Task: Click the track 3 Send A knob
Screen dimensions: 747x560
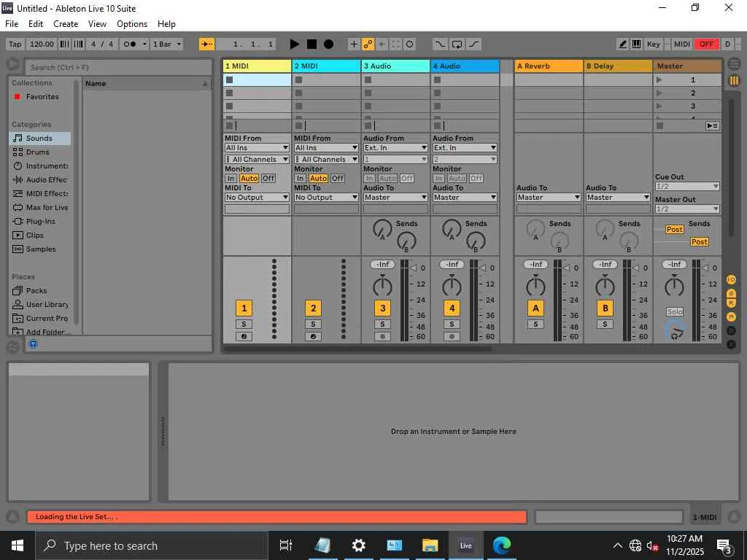Action: pyautogui.click(x=382, y=230)
